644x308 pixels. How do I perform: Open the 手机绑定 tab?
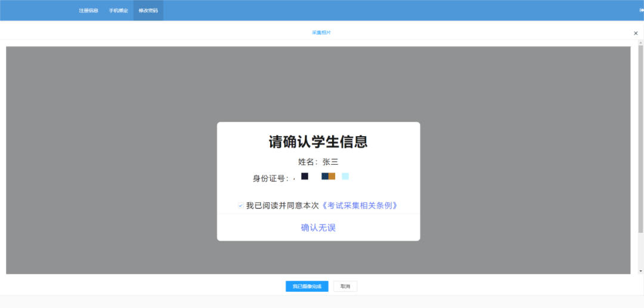pos(118,11)
